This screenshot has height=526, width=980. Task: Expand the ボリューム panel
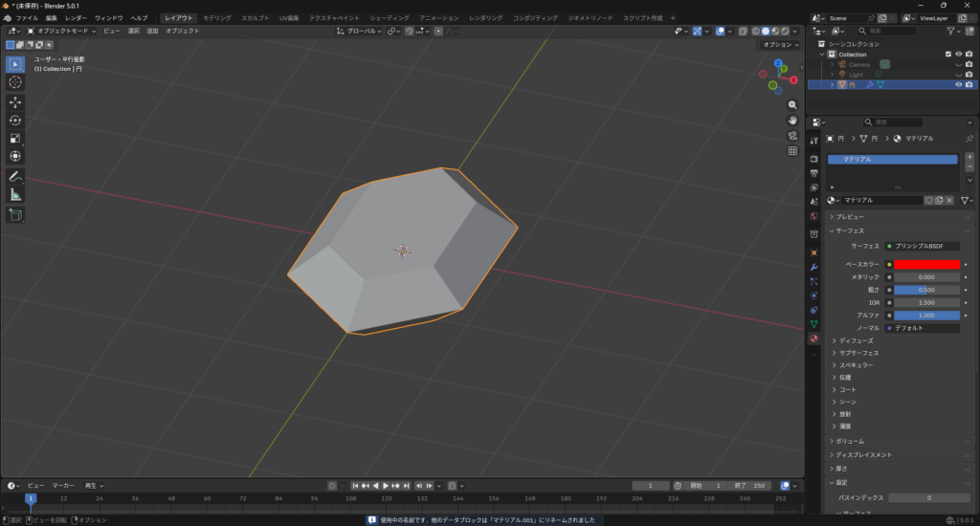point(851,441)
